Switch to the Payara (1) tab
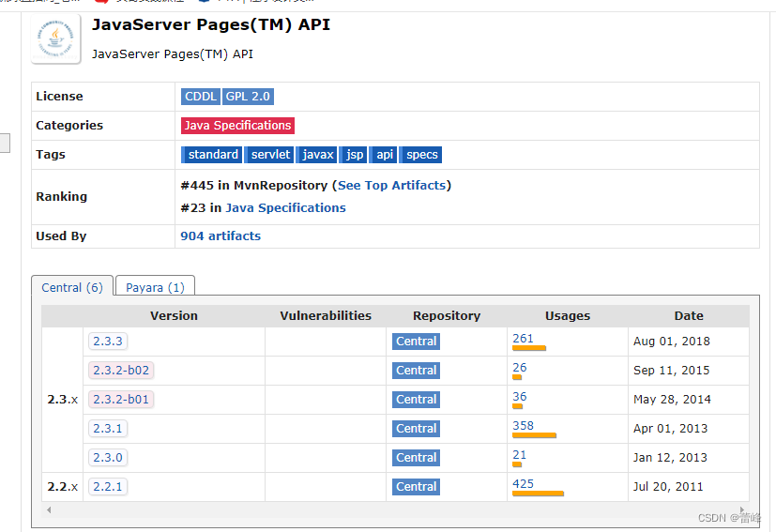This screenshot has width=776, height=532. click(x=155, y=287)
